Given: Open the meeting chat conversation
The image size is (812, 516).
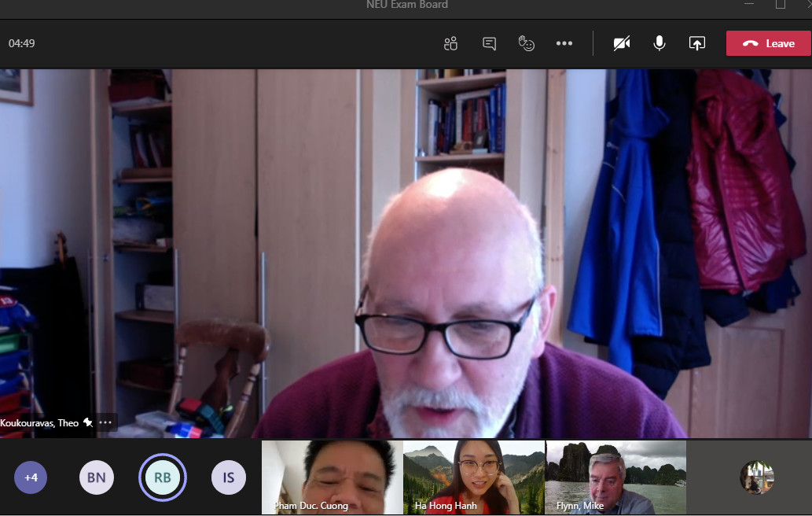Looking at the screenshot, I should pos(489,43).
